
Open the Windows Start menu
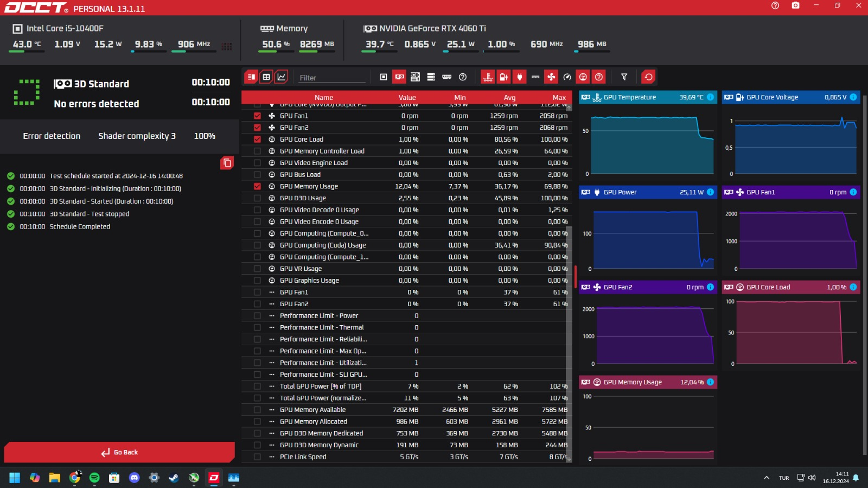(15, 478)
